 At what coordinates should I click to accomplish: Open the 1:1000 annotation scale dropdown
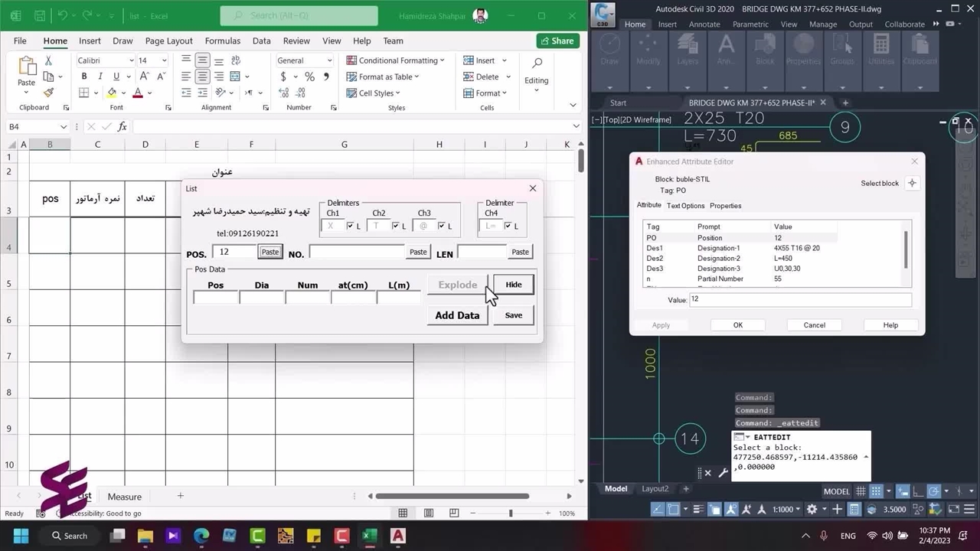click(787, 509)
